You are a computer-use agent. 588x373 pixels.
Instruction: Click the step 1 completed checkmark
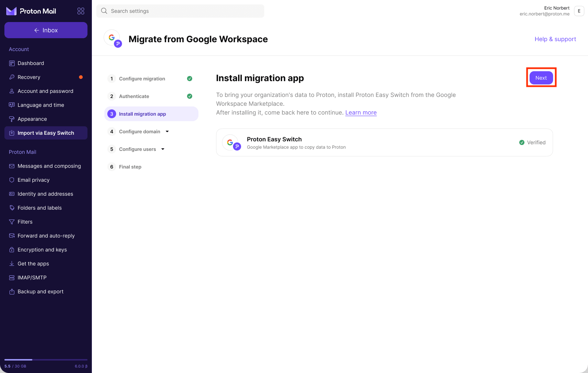(190, 79)
